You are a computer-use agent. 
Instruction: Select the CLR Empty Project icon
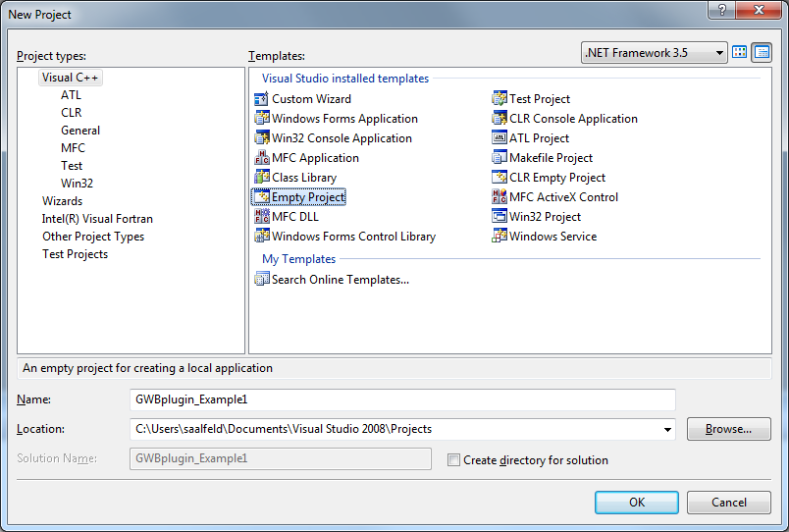coord(500,177)
